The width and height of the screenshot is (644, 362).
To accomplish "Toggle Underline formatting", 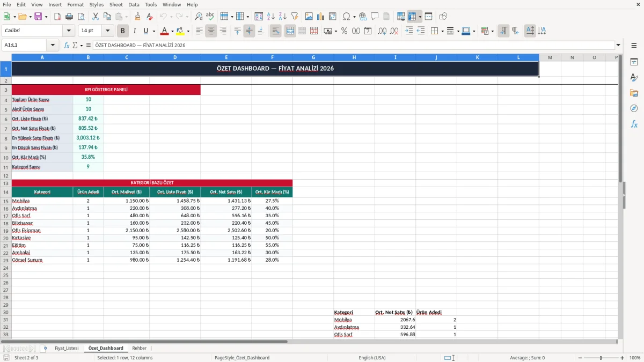I will [x=145, y=31].
